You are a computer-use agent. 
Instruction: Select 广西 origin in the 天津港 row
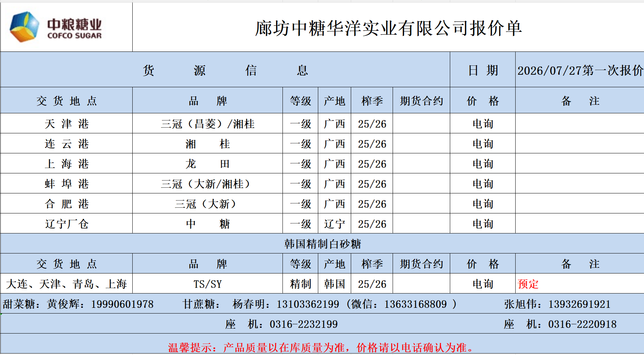(x=335, y=124)
